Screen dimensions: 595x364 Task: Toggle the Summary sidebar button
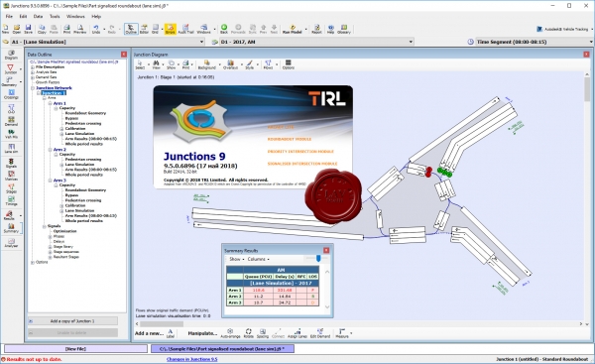click(11, 228)
